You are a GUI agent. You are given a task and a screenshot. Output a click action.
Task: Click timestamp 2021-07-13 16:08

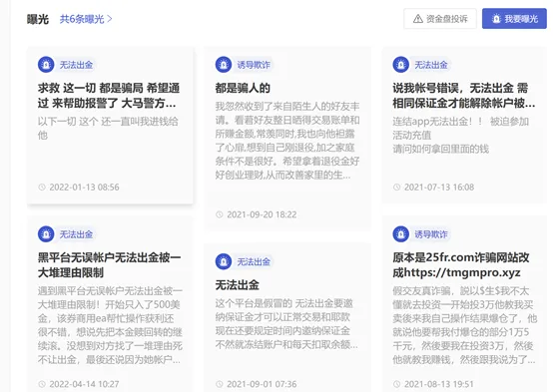pyautogui.click(x=439, y=188)
